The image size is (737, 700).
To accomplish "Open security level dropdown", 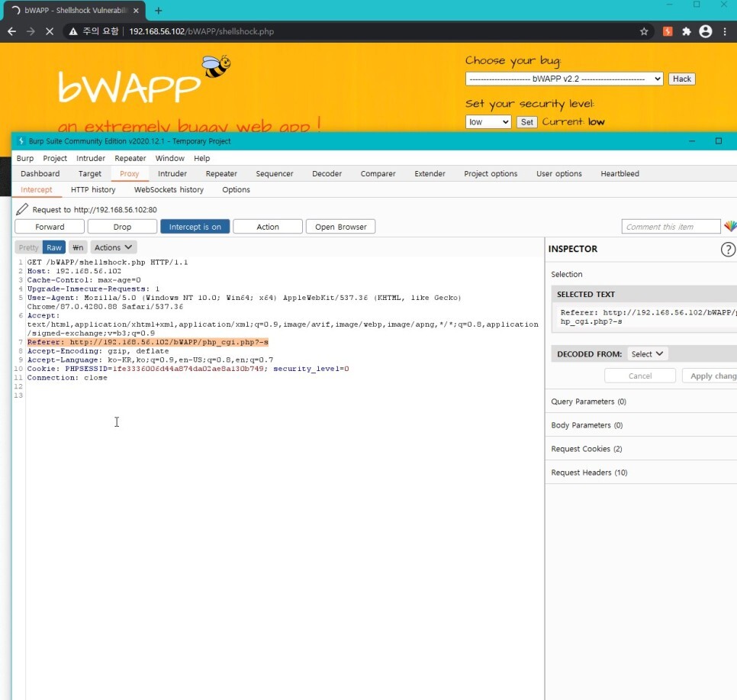I will point(488,122).
